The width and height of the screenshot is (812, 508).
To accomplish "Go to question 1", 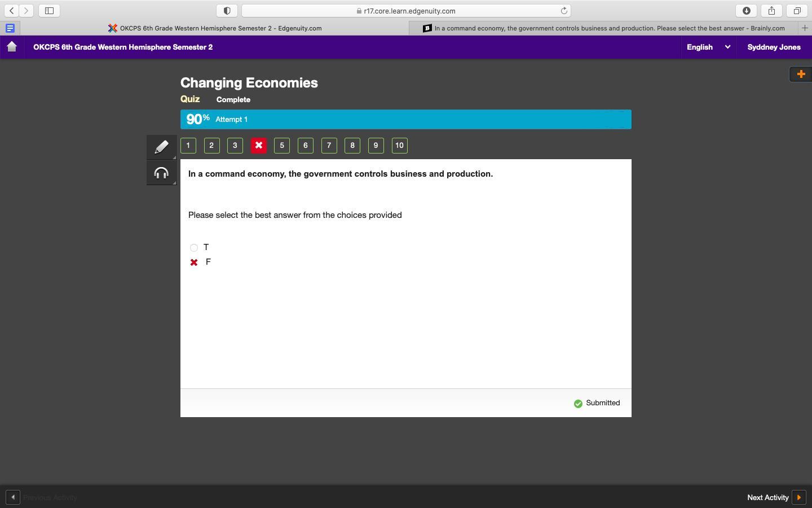I will point(188,146).
